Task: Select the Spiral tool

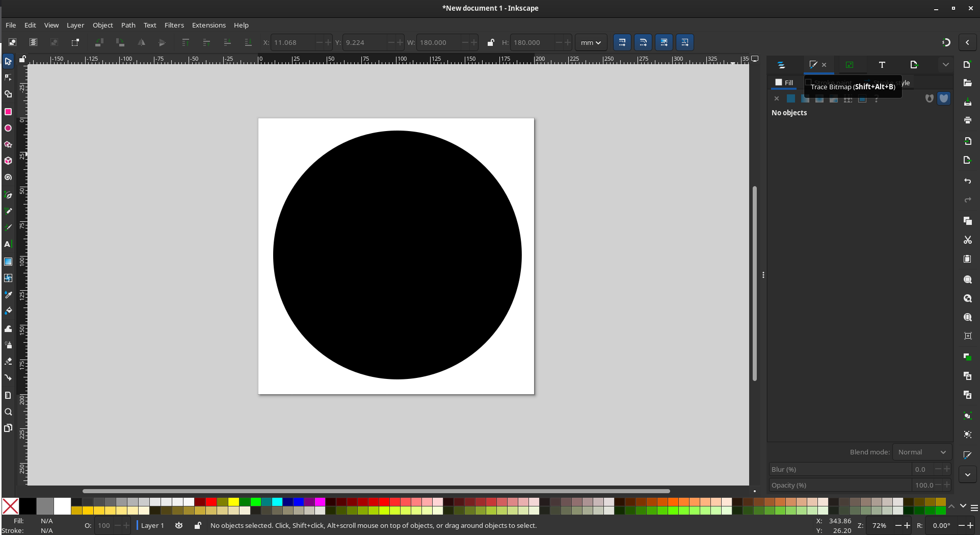Action: pos(8,177)
